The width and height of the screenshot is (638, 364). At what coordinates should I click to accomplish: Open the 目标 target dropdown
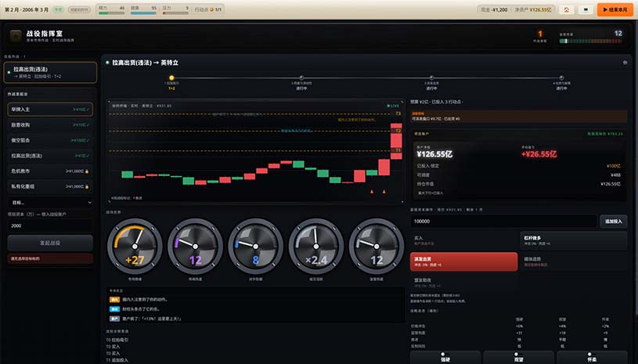coord(50,202)
